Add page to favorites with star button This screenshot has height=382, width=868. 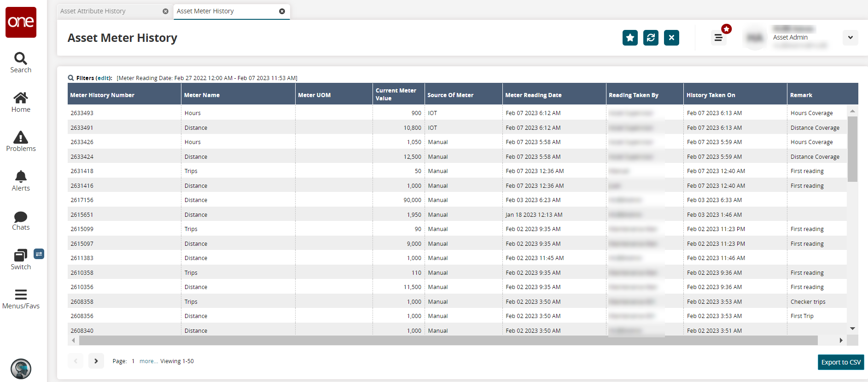tap(630, 38)
